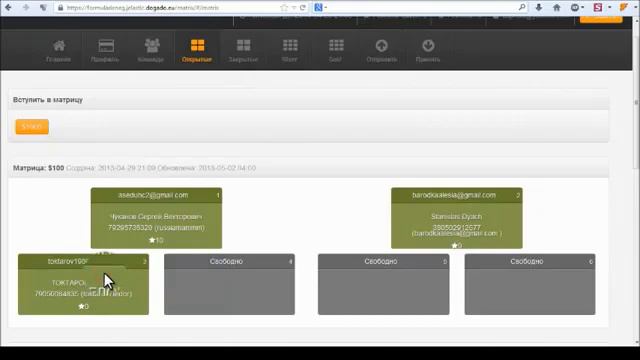The width and height of the screenshot is (640, 360).
Task: Click the red S extension icon
Action: tap(598, 7)
